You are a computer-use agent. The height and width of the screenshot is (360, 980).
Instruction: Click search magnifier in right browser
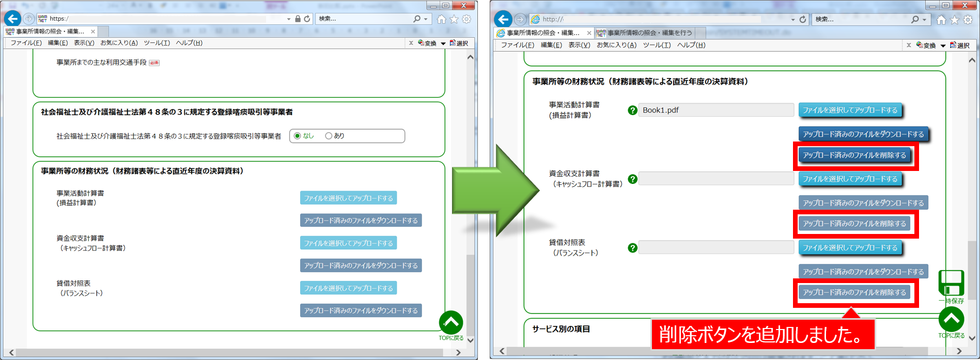pyautogui.click(x=915, y=19)
